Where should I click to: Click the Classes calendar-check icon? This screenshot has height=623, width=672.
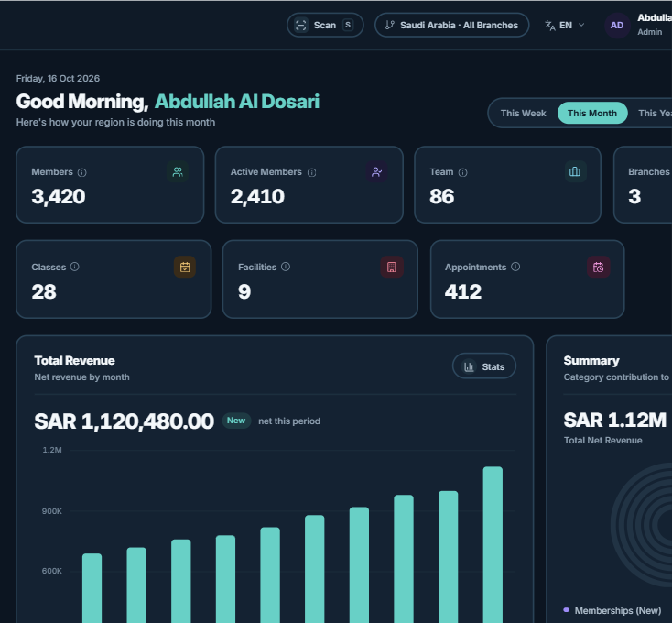tap(185, 268)
